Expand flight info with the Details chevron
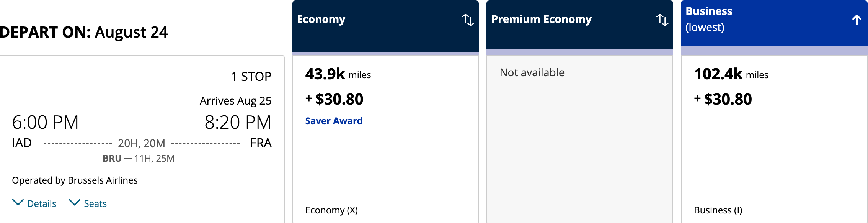This screenshot has height=223, width=868. tap(18, 203)
